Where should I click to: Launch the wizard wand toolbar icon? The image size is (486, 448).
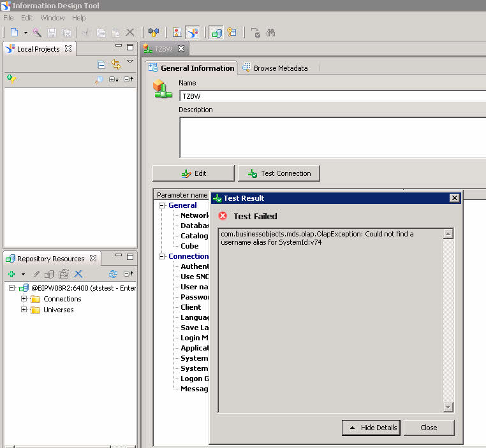(x=37, y=33)
